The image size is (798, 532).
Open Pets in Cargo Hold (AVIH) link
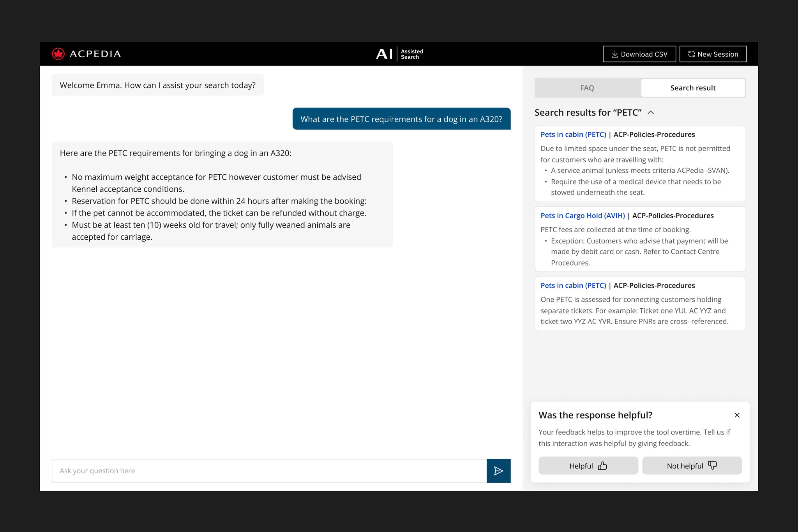point(583,216)
